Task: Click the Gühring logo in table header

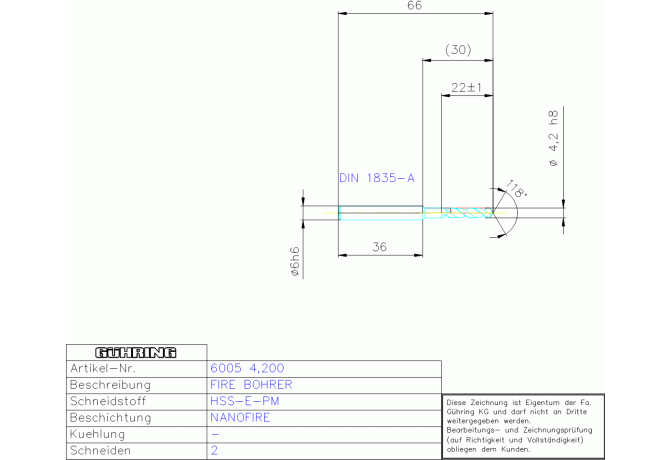Action: coord(135,352)
